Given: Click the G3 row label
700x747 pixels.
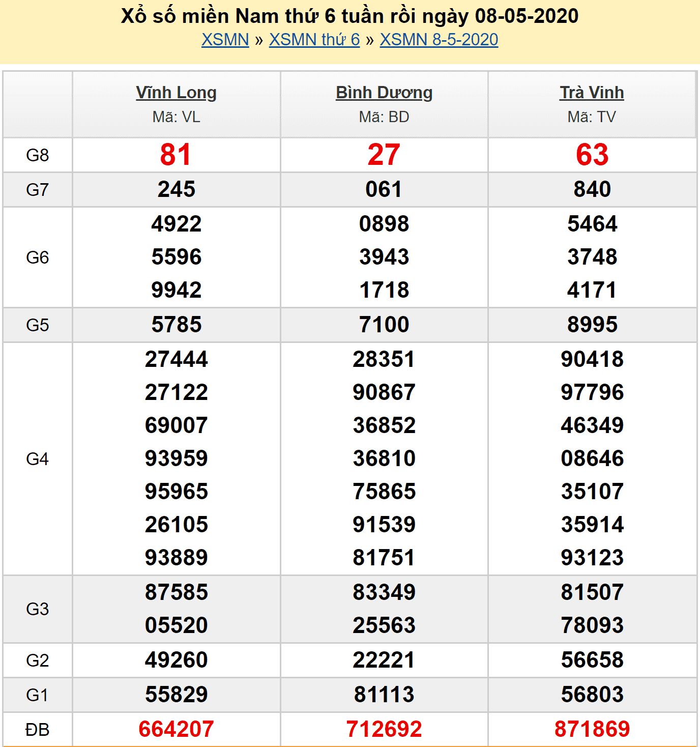Looking at the screenshot, I should pos(38,609).
